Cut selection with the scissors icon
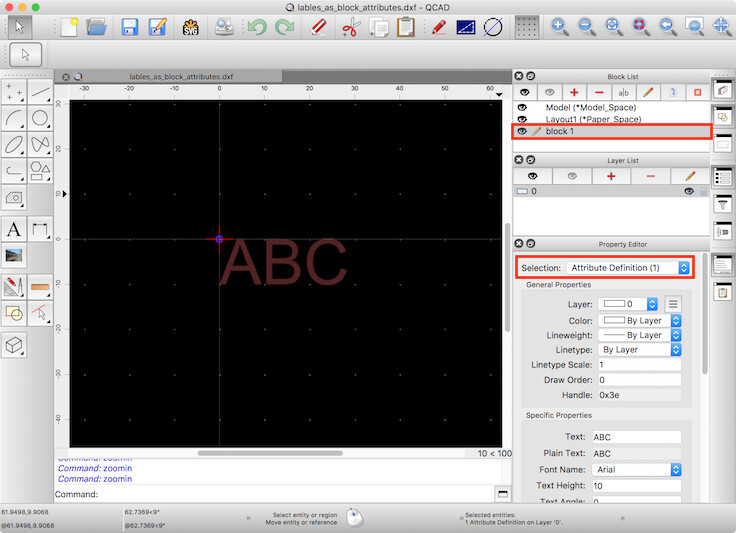Screen dimensions: 736x533 [x=351, y=27]
